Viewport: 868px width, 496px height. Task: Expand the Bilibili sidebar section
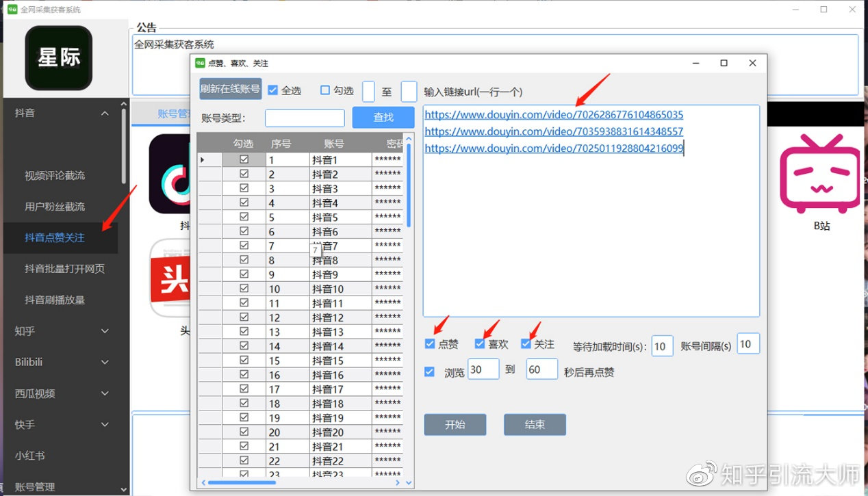[105, 362]
